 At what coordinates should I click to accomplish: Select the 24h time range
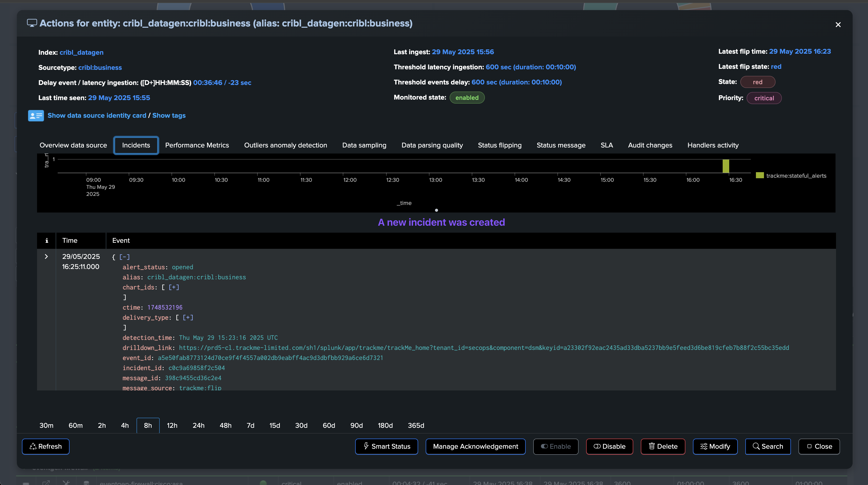point(198,425)
